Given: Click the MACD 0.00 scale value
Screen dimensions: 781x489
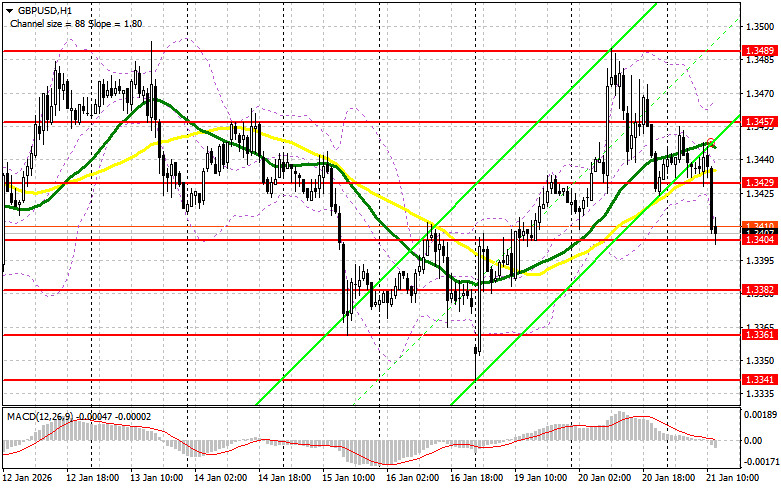Looking at the screenshot, I should point(754,440).
